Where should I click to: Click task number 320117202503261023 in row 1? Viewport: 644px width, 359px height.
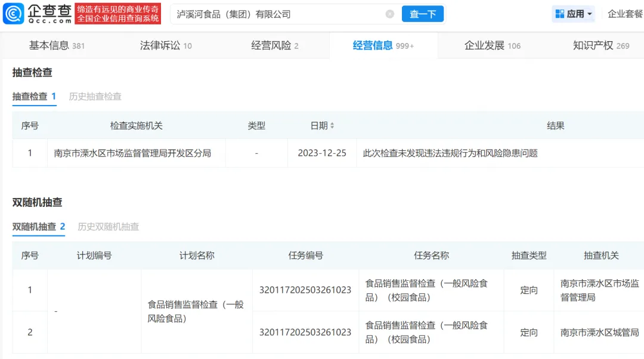[x=305, y=290]
